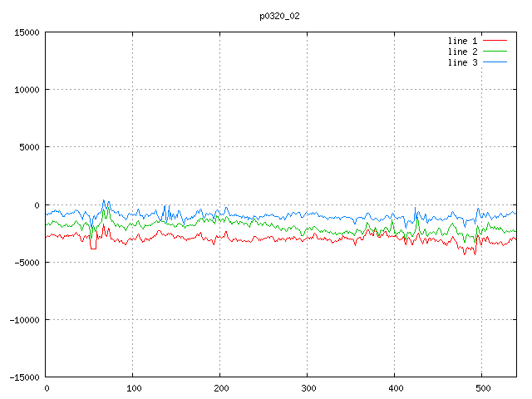
Task: Click the y-axis label 5000
Action: 30,147
